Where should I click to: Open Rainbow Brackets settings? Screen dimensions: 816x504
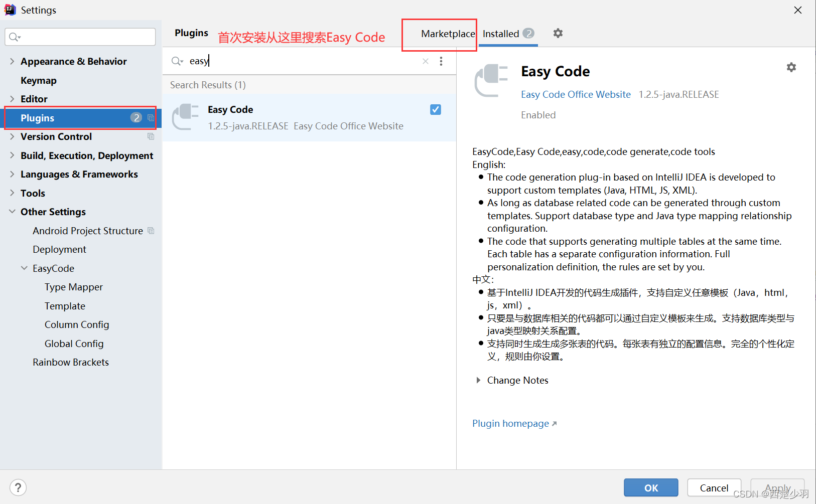point(71,362)
